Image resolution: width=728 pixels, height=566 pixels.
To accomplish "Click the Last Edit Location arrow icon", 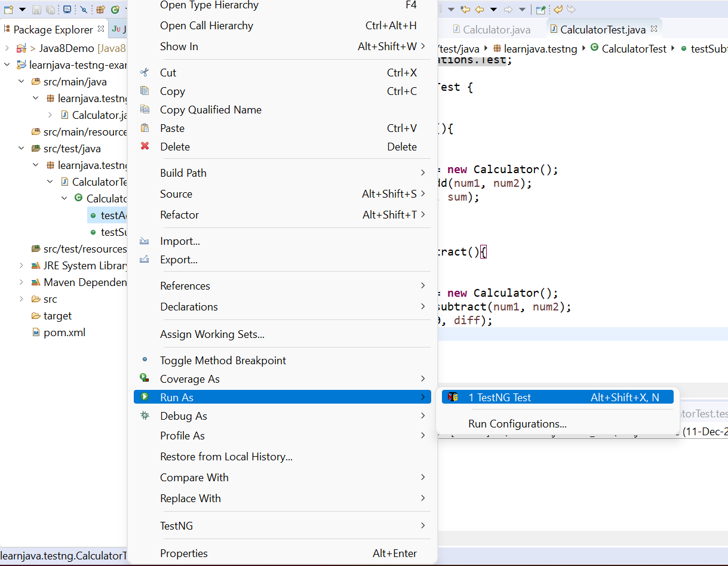I will (x=465, y=10).
